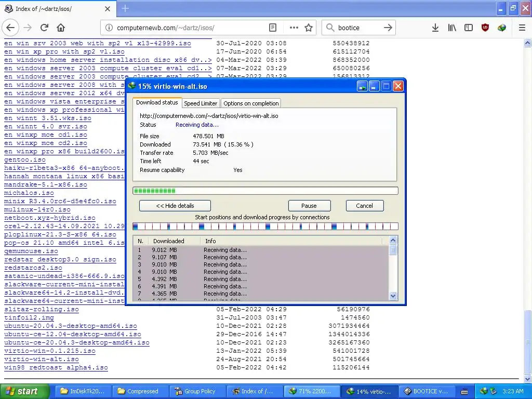Switch to 71% download taskbar item

pyautogui.click(x=312, y=392)
